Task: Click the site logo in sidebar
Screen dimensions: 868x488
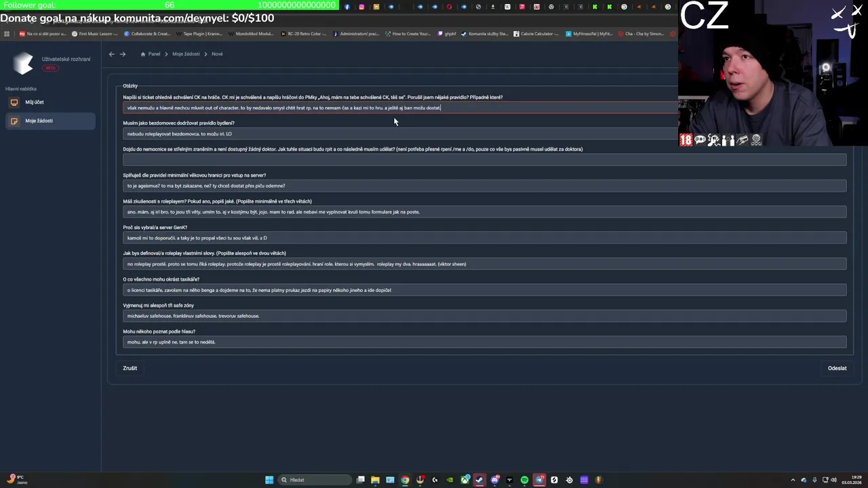Action: [22, 63]
